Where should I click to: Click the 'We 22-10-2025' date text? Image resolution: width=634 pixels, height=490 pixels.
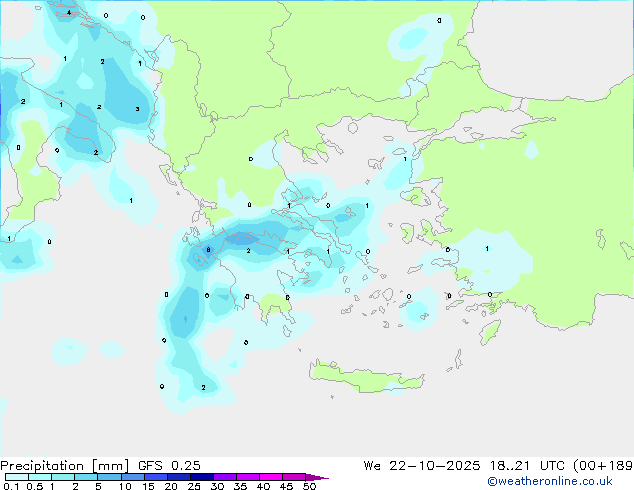(x=422, y=466)
